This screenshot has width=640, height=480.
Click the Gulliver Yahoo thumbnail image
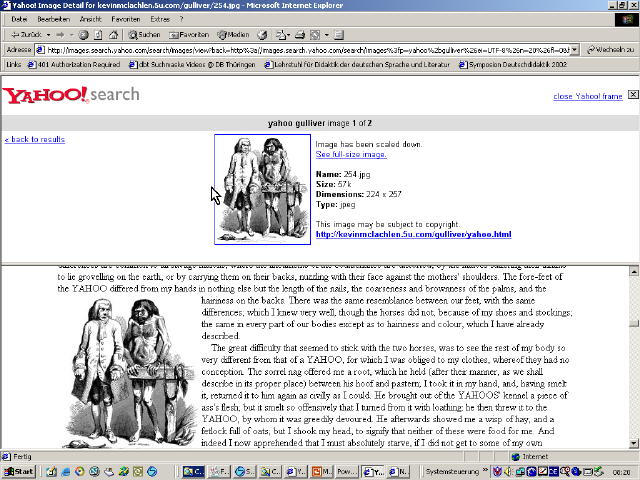[255, 189]
